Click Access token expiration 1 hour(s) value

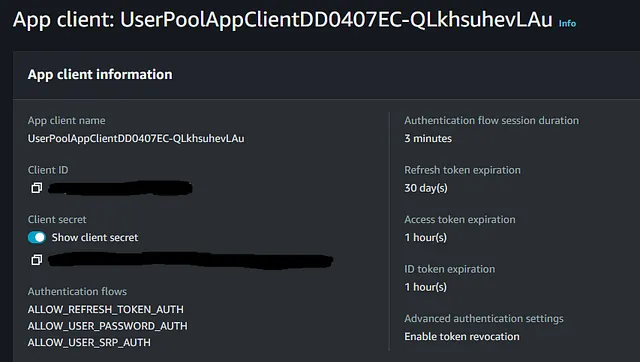click(x=426, y=238)
